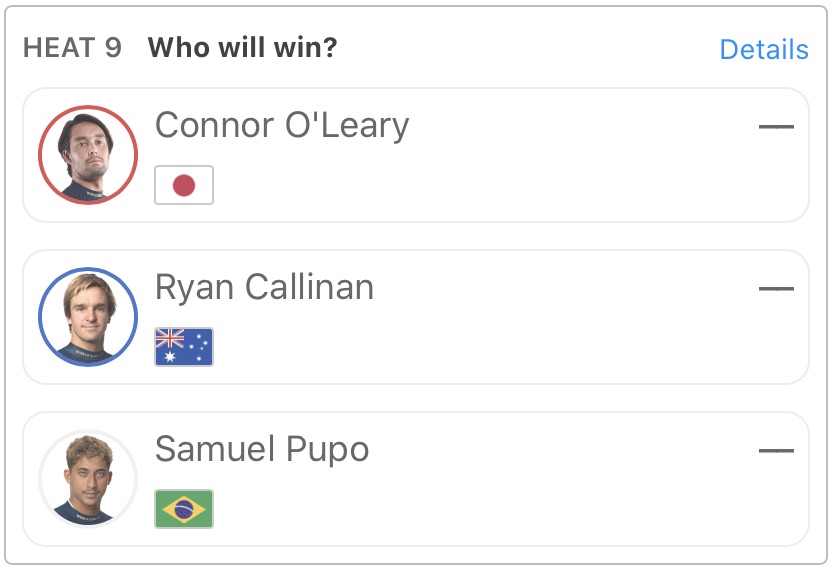
Task: Select Ryan Callinan's name
Action: 264,288
